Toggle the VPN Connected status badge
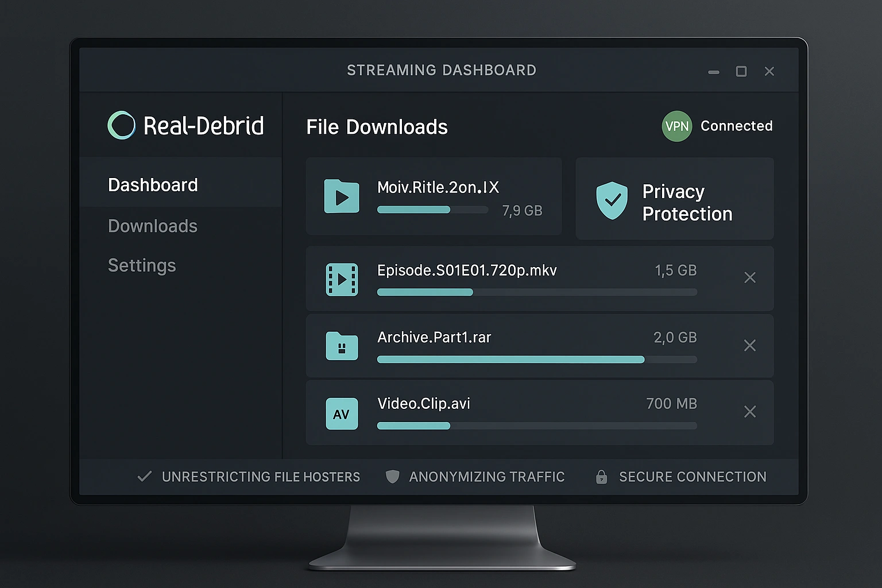This screenshot has width=882, height=588. pyautogui.click(x=677, y=126)
